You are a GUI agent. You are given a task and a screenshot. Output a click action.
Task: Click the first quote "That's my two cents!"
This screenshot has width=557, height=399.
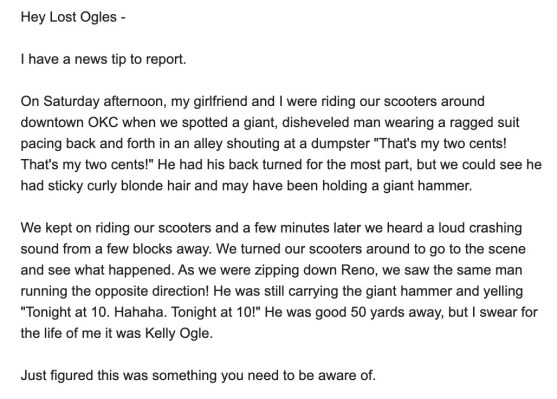(x=440, y=144)
